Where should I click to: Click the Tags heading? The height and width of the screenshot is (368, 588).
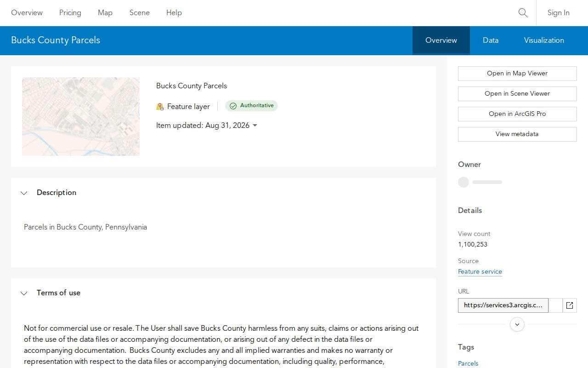[466, 347]
